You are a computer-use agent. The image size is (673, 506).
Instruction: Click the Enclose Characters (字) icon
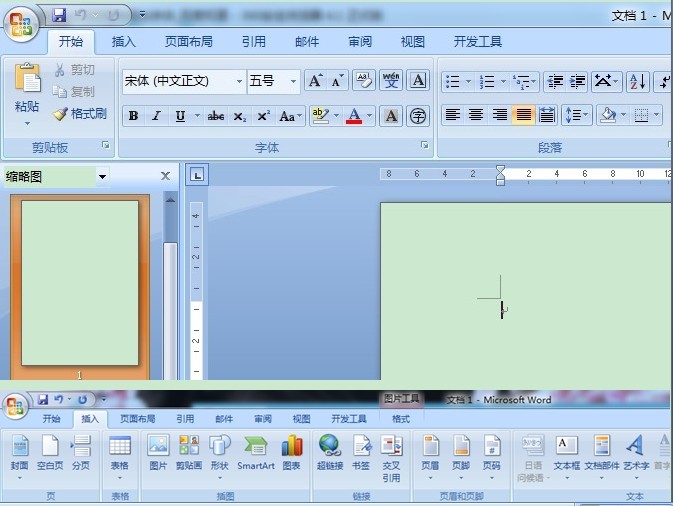(418, 116)
